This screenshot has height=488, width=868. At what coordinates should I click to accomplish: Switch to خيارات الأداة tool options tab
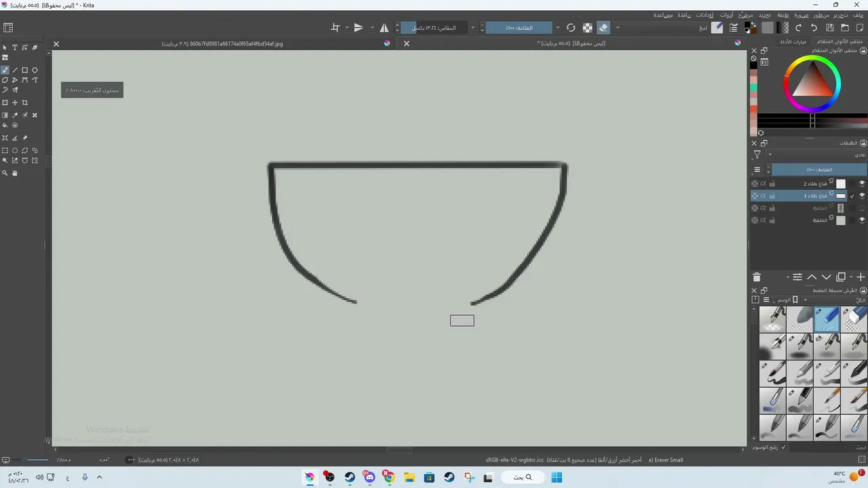[x=793, y=41]
